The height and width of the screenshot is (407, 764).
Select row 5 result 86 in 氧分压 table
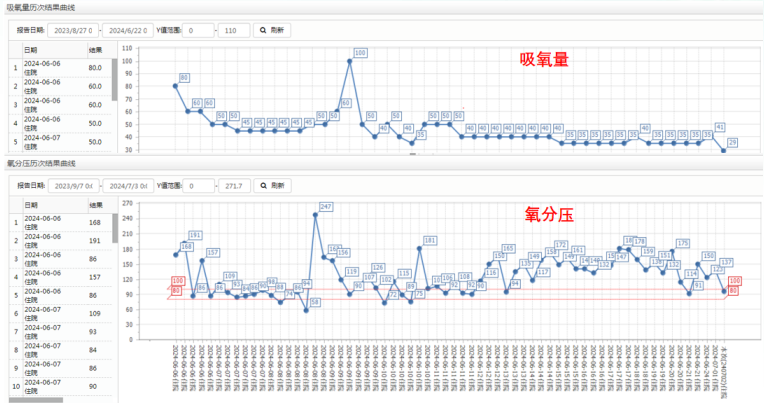point(93,295)
